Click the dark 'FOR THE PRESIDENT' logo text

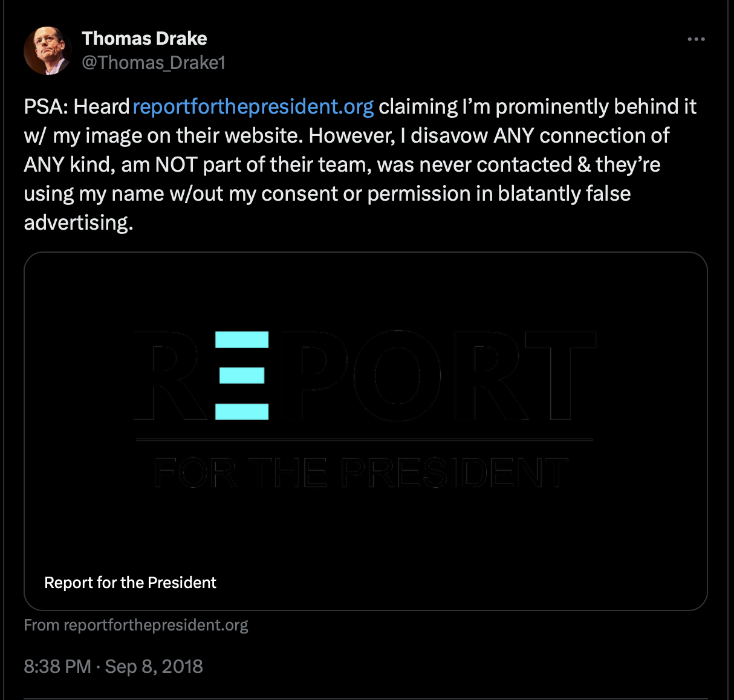(361, 473)
